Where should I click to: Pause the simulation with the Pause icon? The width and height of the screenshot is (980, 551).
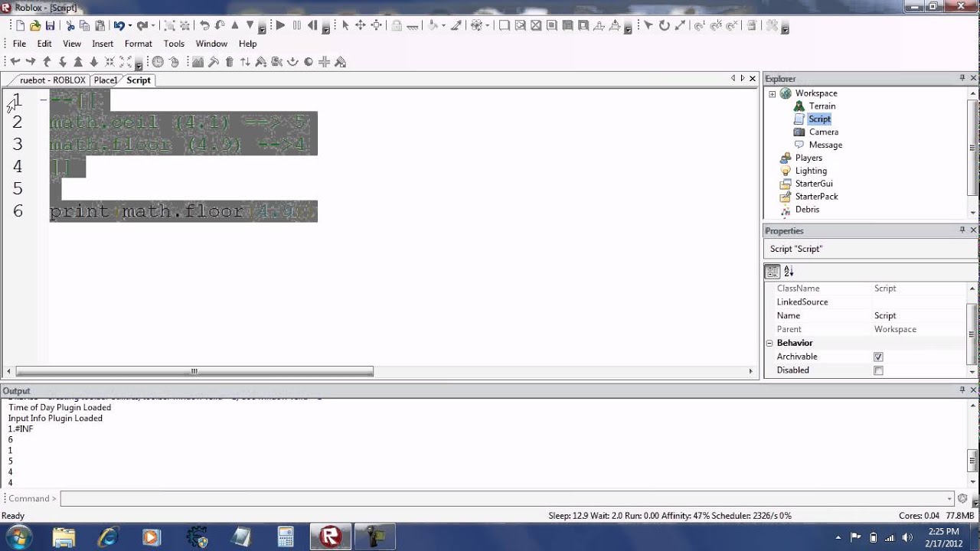[x=297, y=25]
